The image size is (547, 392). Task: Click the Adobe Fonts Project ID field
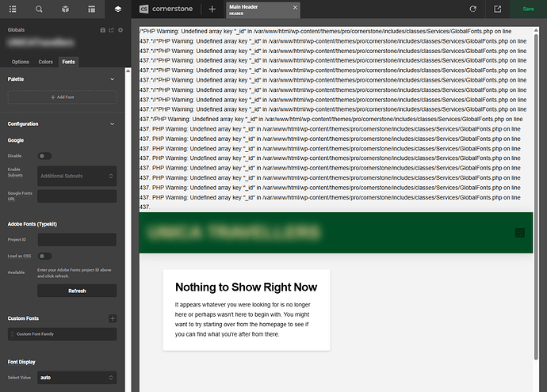click(x=77, y=239)
